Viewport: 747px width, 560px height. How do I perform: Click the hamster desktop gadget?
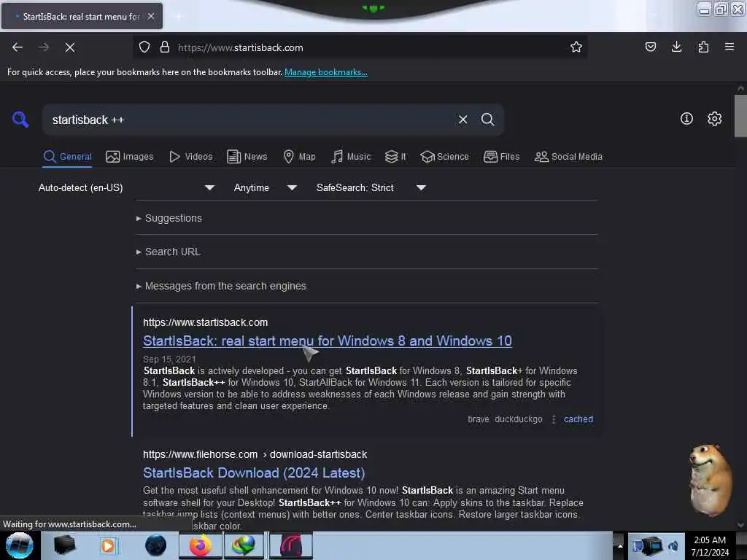710,480
